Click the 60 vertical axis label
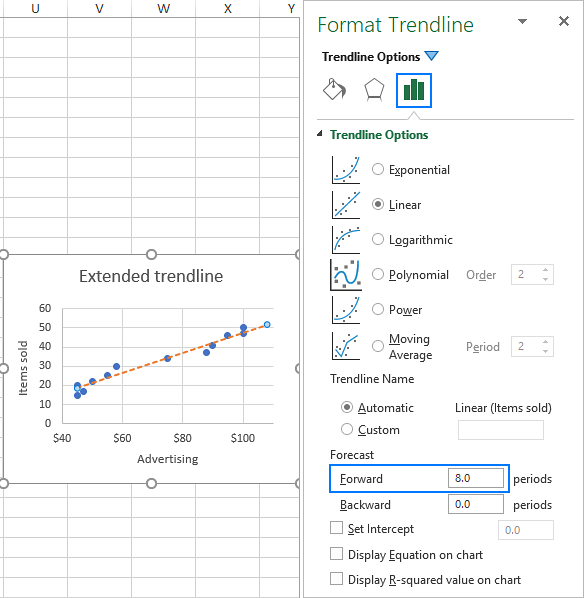585x598 pixels. (45, 308)
